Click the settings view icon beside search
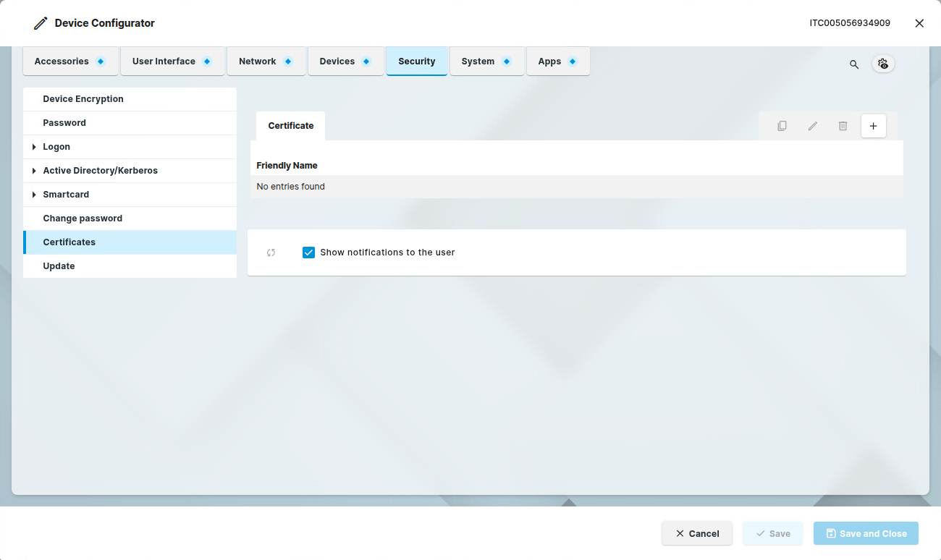The width and height of the screenshot is (941, 560). 883,64
